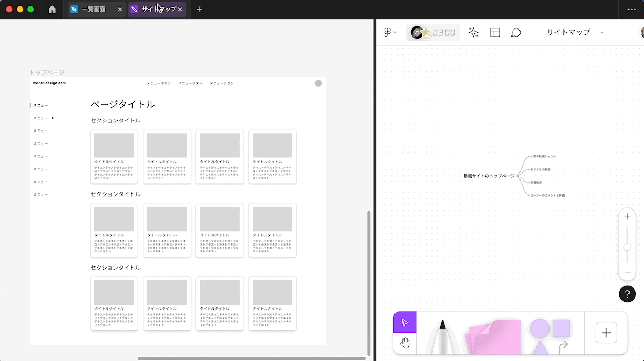This screenshot has height=361, width=644.
Task: Adjust the canvas zoom slider
Action: pos(627,246)
